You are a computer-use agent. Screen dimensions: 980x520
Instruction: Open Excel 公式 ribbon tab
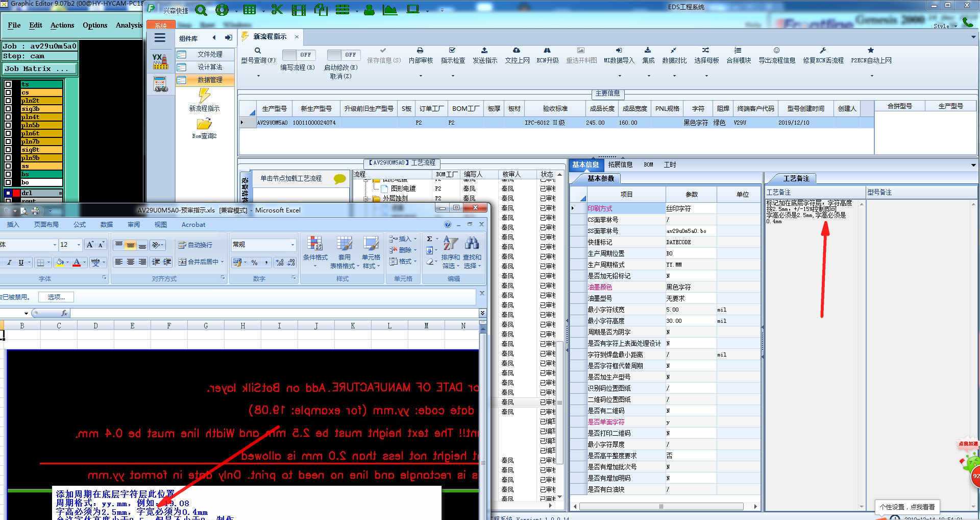(x=80, y=224)
